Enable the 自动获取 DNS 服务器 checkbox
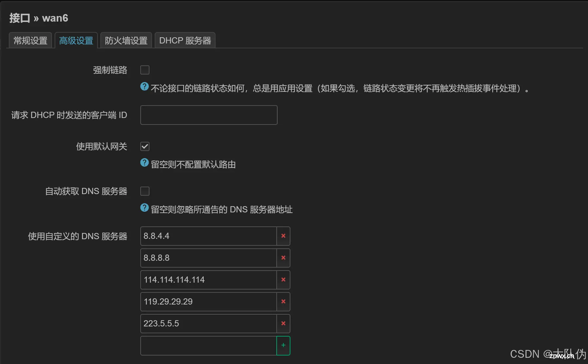This screenshot has width=588, height=364. tap(145, 191)
